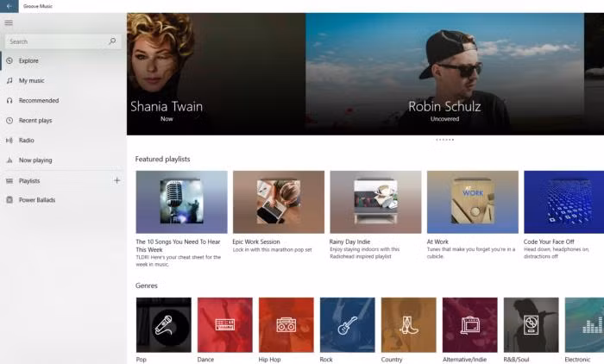
Task: Click the Alternative/Indie genre label
Action: coord(464,360)
